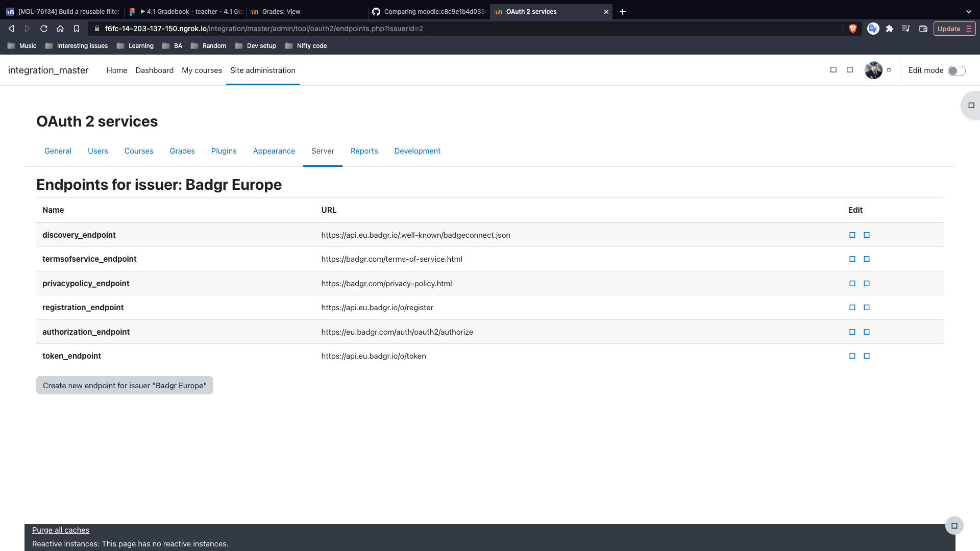Edit the termsofservice_endpoint entry

[x=852, y=259]
